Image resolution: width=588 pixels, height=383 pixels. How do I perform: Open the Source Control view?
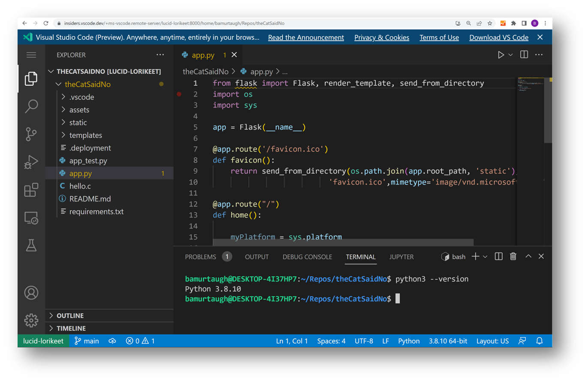point(30,134)
